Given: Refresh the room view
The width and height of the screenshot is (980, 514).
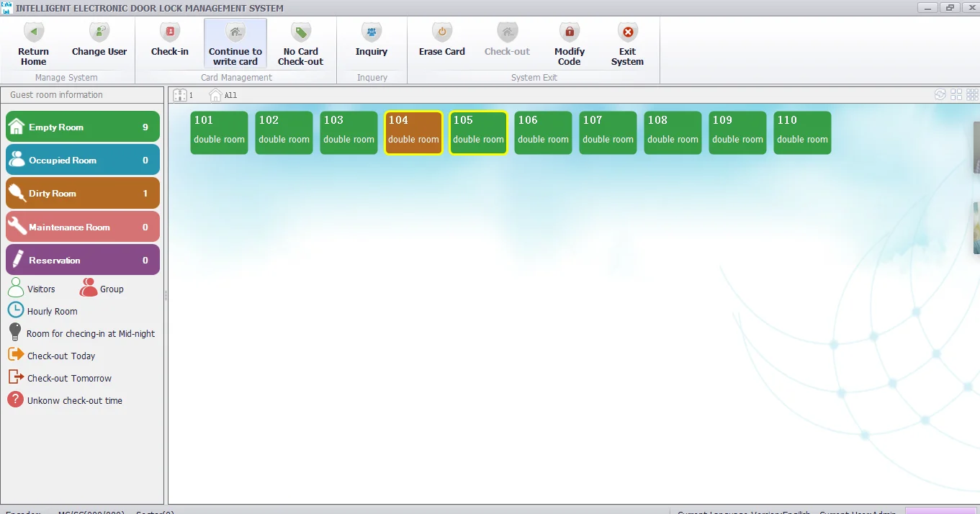Looking at the screenshot, I should click(940, 95).
